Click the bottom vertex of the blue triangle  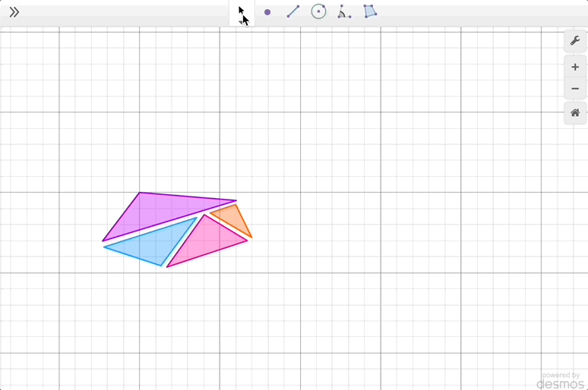(161, 266)
